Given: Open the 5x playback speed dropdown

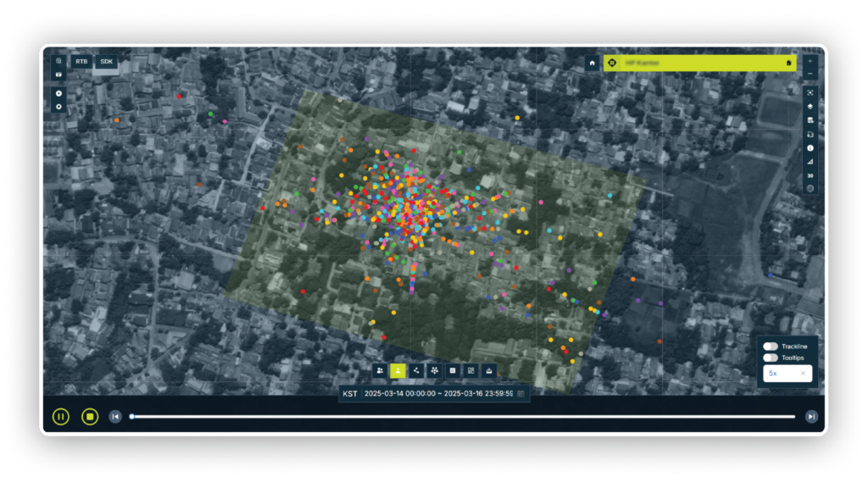Looking at the screenshot, I should click(x=787, y=373).
